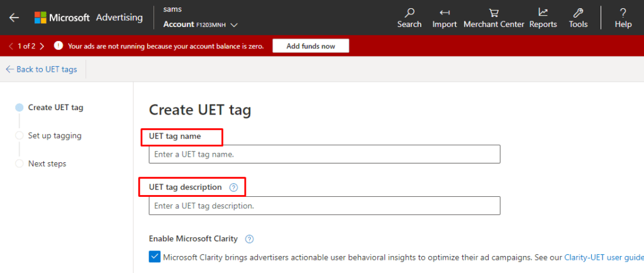Click the '1 of 2' notification counter

[x=26, y=46]
